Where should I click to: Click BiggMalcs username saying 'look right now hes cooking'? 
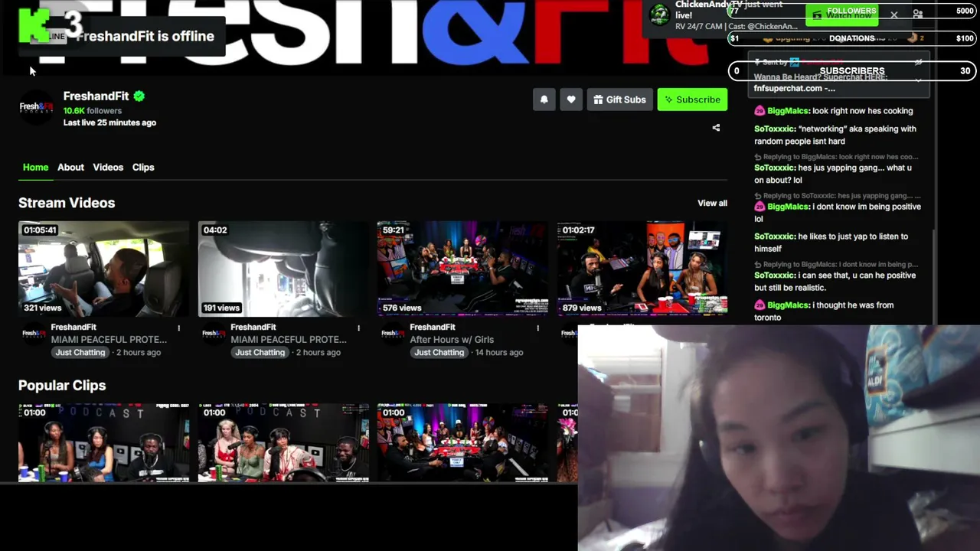pyautogui.click(x=788, y=111)
